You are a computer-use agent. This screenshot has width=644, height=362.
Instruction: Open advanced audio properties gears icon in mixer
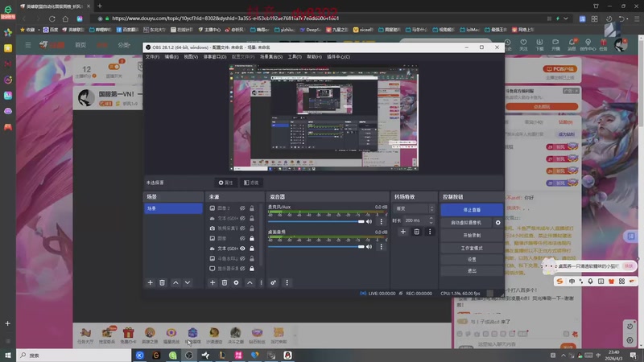274,283
